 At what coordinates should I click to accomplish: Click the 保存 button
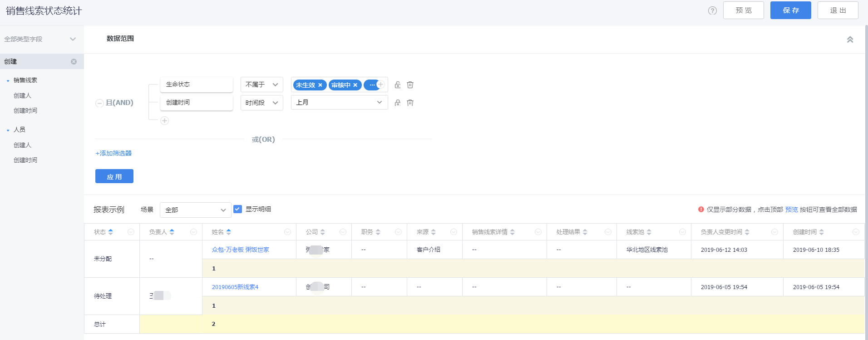coord(791,10)
